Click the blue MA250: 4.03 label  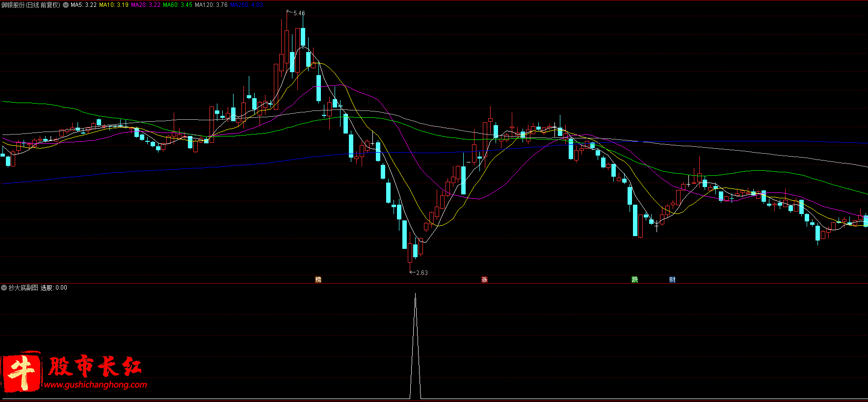coord(247,5)
